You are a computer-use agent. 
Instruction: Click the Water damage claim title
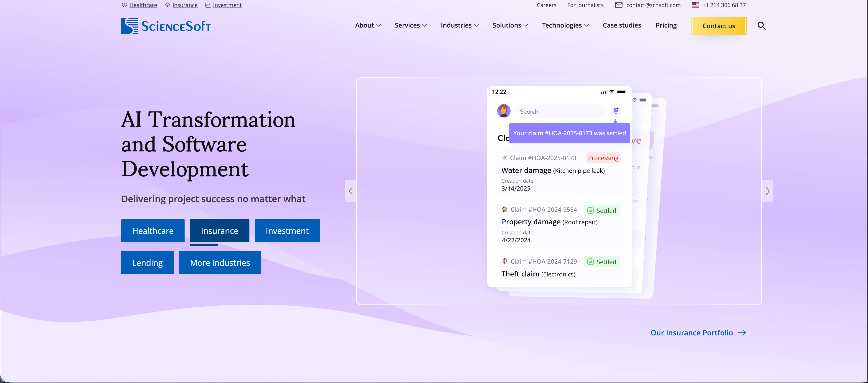click(x=553, y=170)
